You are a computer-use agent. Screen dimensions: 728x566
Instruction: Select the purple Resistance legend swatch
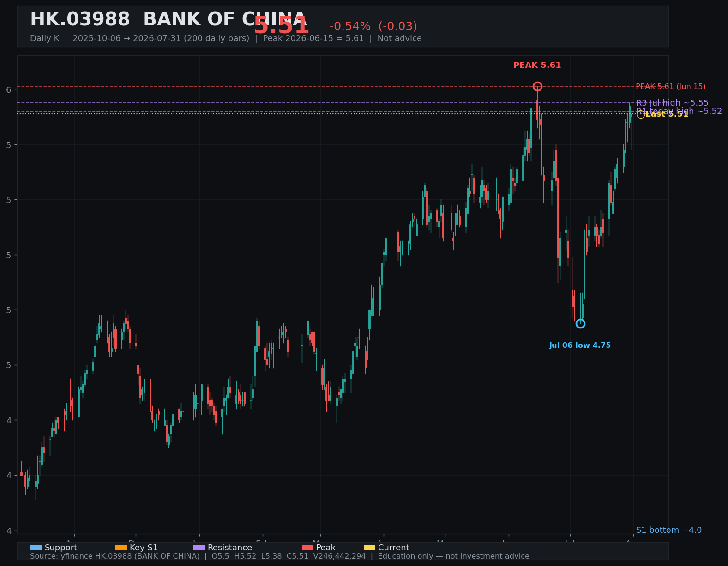pyautogui.click(x=199, y=548)
